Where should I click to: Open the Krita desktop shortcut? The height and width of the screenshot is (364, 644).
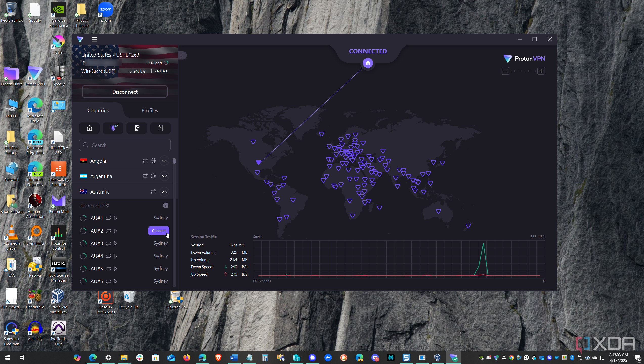58,45
